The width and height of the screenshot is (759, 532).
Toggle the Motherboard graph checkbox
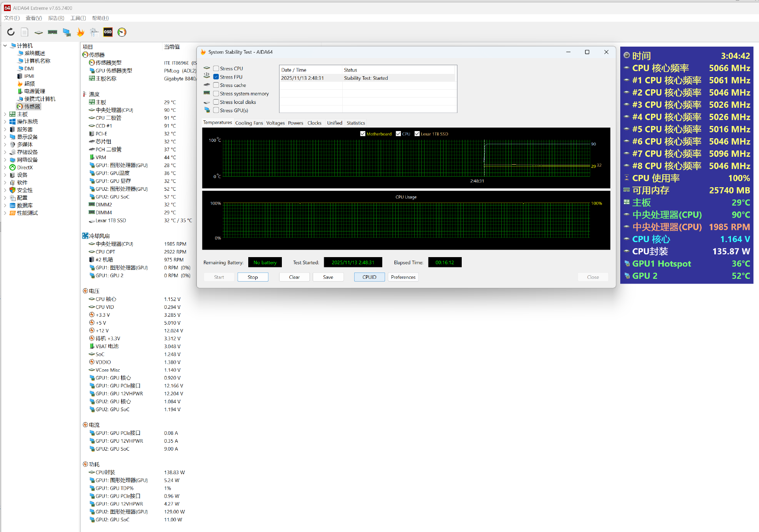click(363, 134)
